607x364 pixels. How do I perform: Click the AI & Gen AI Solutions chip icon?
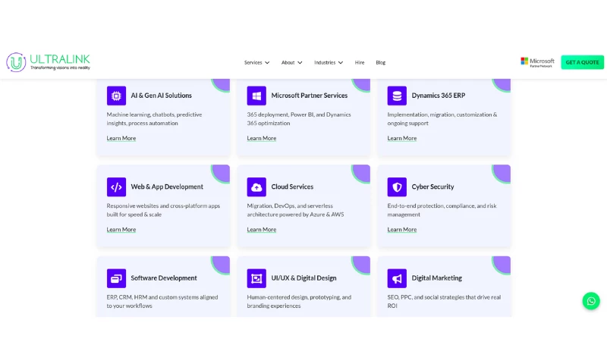click(116, 96)
